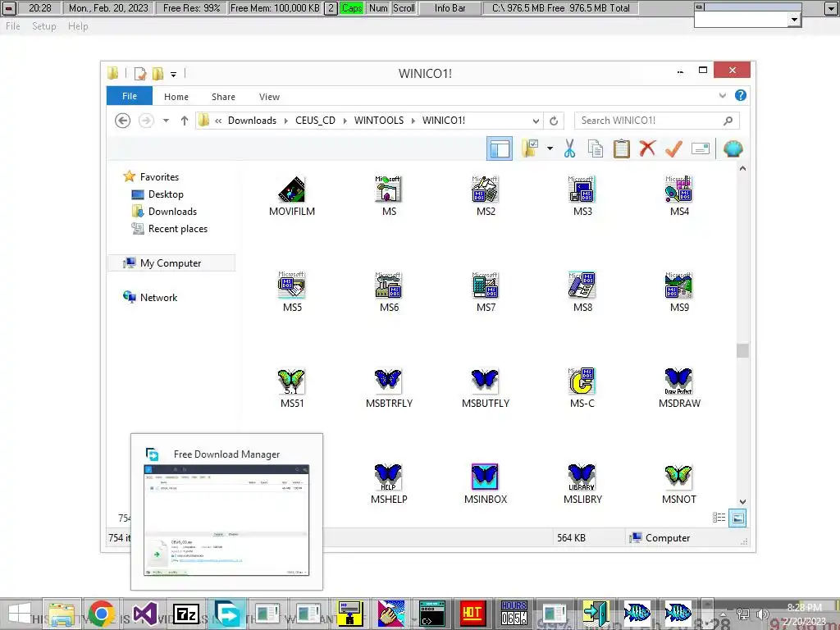This screenshot has height=630, width=840.
Task: Select the MS7 icon file
Action: 486,292
